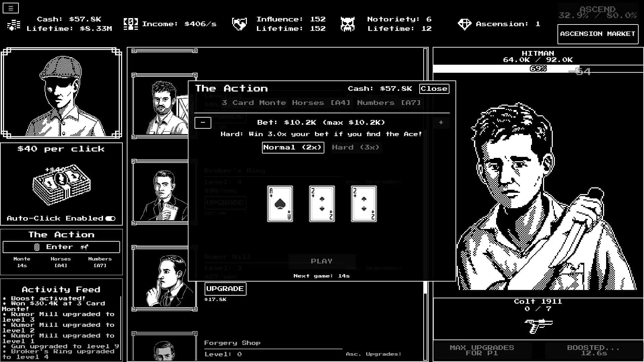This screenshot has width=644, height=362.
Task: Click the cash stat icon in the top bar
Action: coord(14,24)
